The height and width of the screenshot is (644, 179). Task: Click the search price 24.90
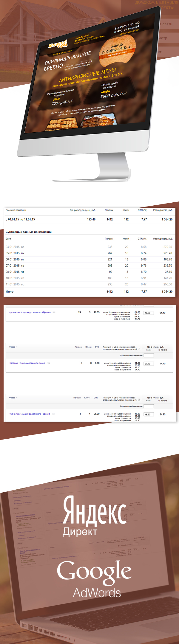[162, 415]
